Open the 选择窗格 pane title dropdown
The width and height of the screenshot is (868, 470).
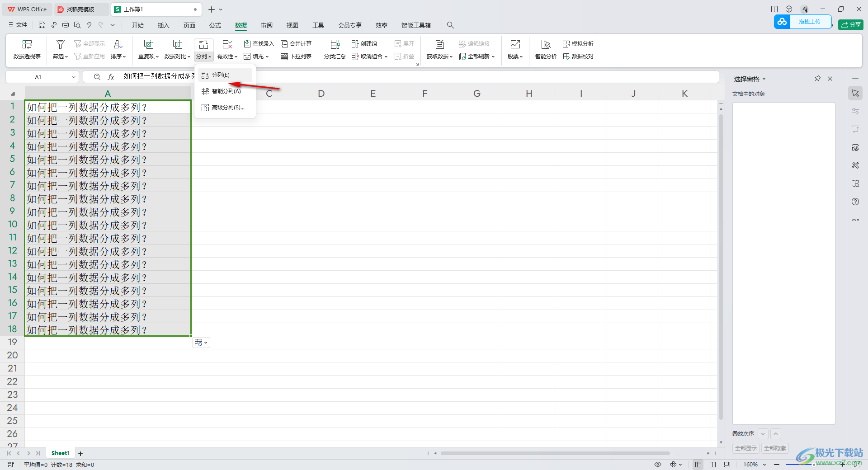(x=764, y=79)
